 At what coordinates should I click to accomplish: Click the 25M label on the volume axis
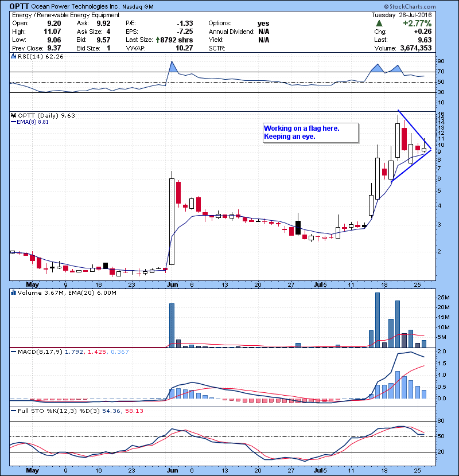[444, 298]
